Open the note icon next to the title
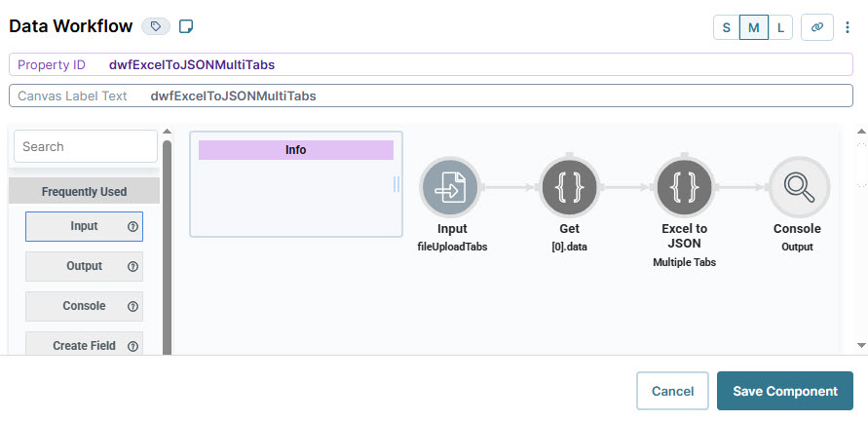 (x=186, y=26)
